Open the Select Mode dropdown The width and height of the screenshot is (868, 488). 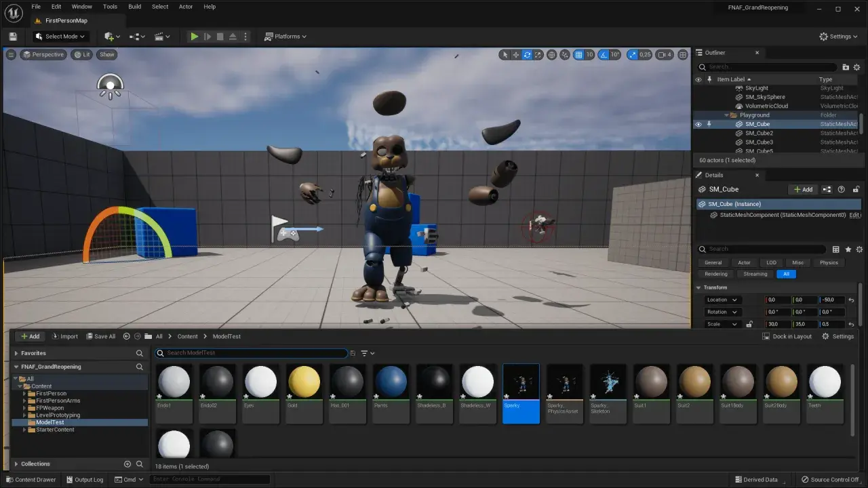pyautogui.click(x=61, y=37)
